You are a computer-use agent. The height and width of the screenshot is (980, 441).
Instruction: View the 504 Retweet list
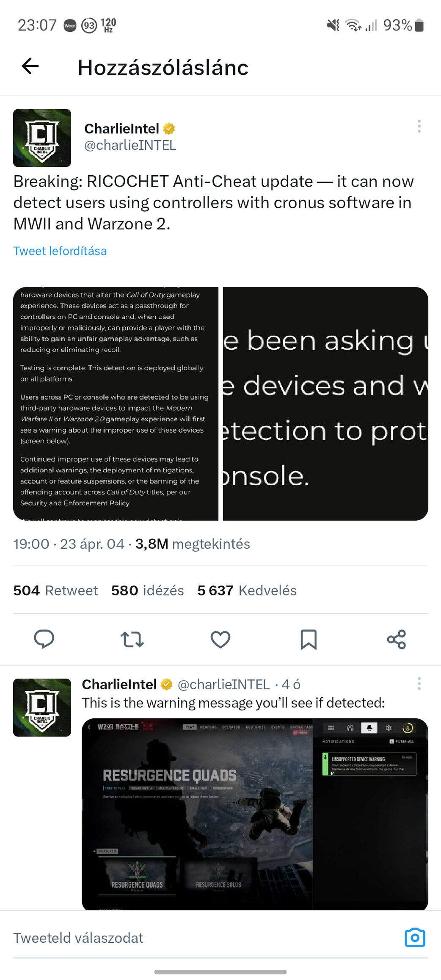55,590
